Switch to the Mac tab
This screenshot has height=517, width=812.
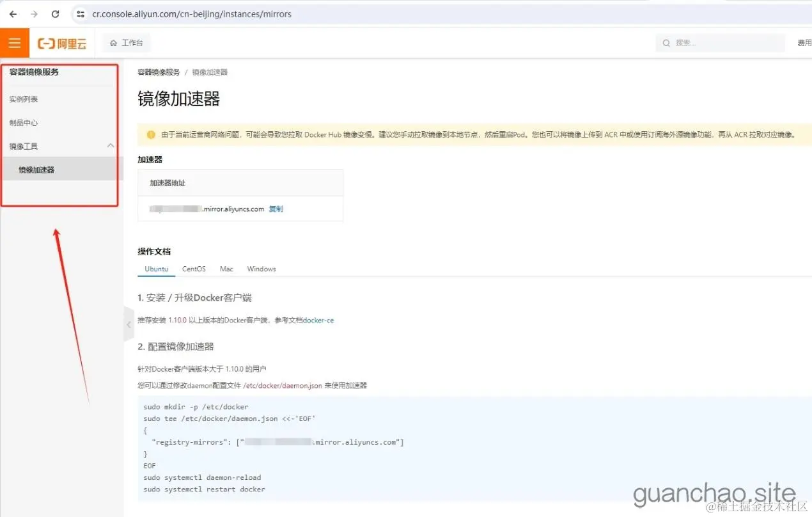(x=226, y=269)
